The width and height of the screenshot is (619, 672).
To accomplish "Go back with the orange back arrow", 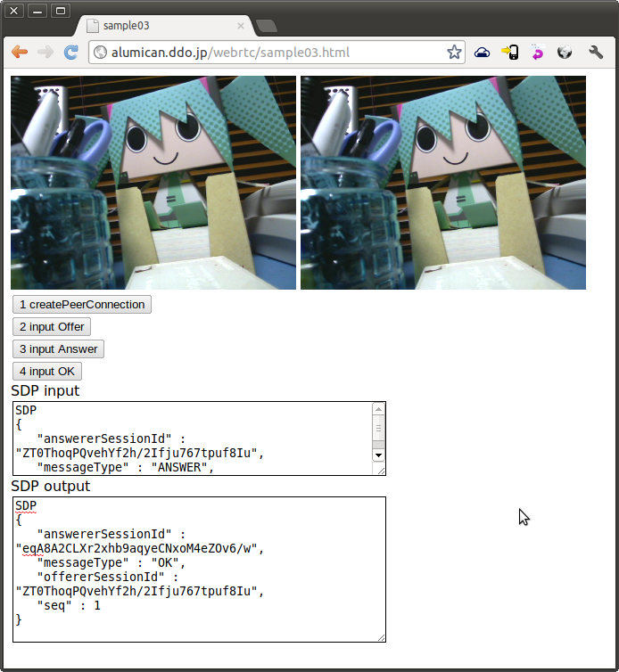I will (x=20, y=53).
